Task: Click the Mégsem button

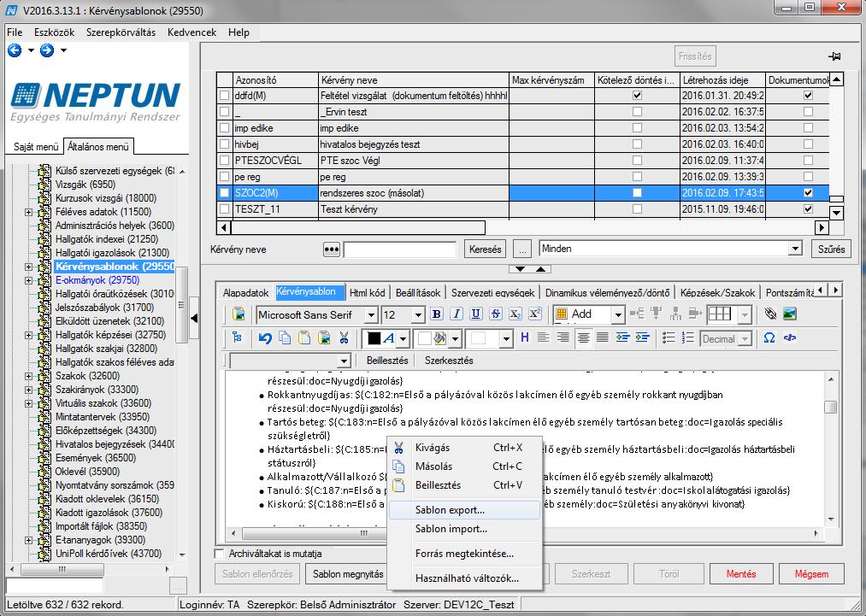Action: pyautogui.click(x=811, y=574)
